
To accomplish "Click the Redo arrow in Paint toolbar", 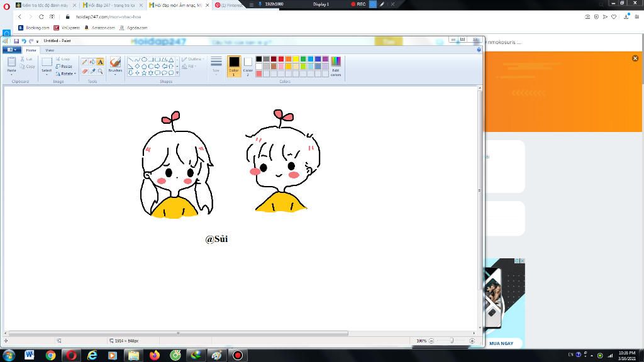I will click(x=31, y=41).
